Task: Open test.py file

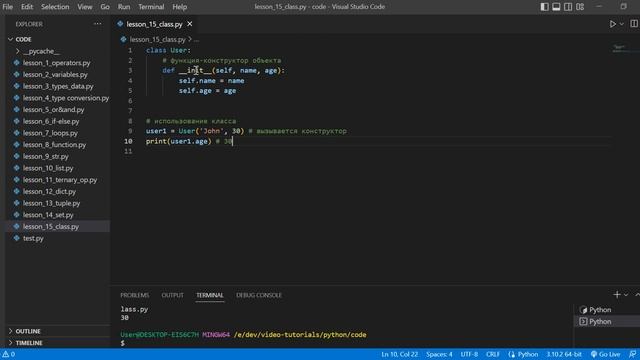Action: (33, 238)
